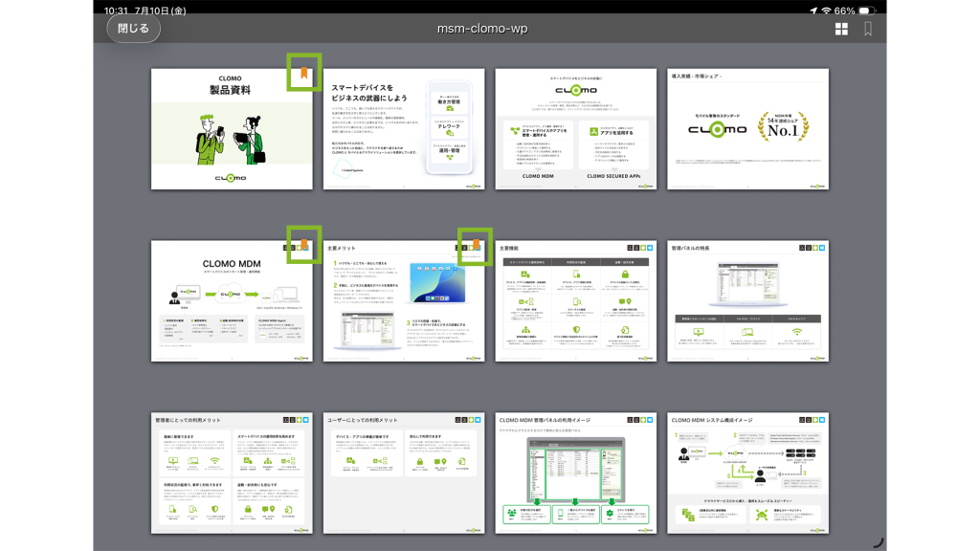Open the CLOMO MDM and SECURED APPs overview page
Viewport: 980px width, 551px height.
coord(575,129)
